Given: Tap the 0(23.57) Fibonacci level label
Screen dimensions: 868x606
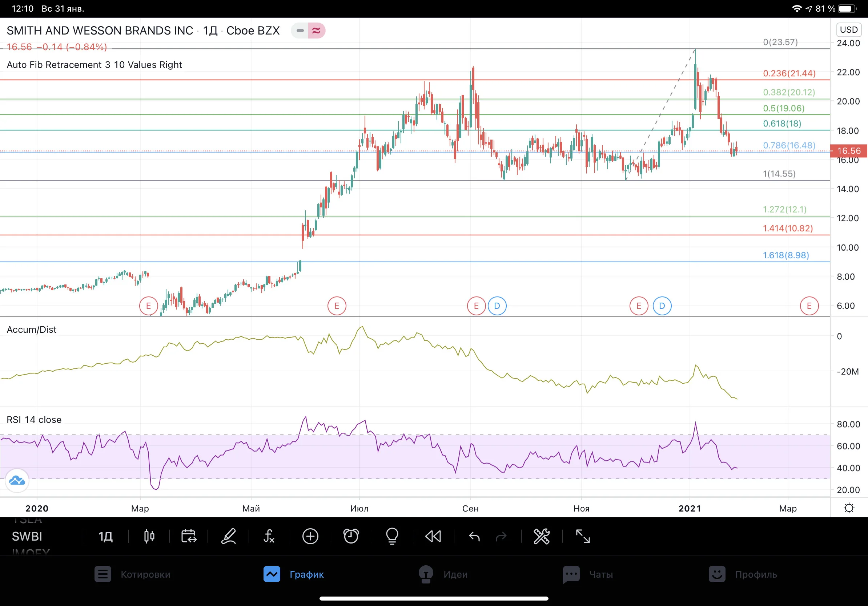Looking at the screenshot, I should pos(780,42).
